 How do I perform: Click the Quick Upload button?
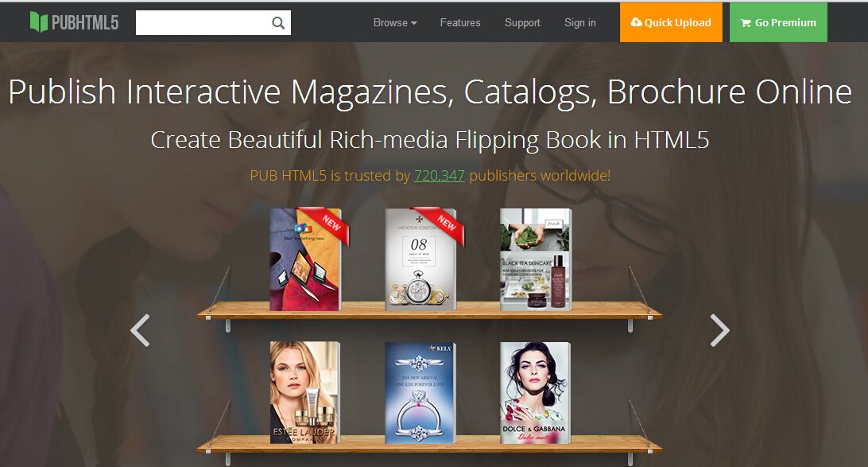click(671, 22)
